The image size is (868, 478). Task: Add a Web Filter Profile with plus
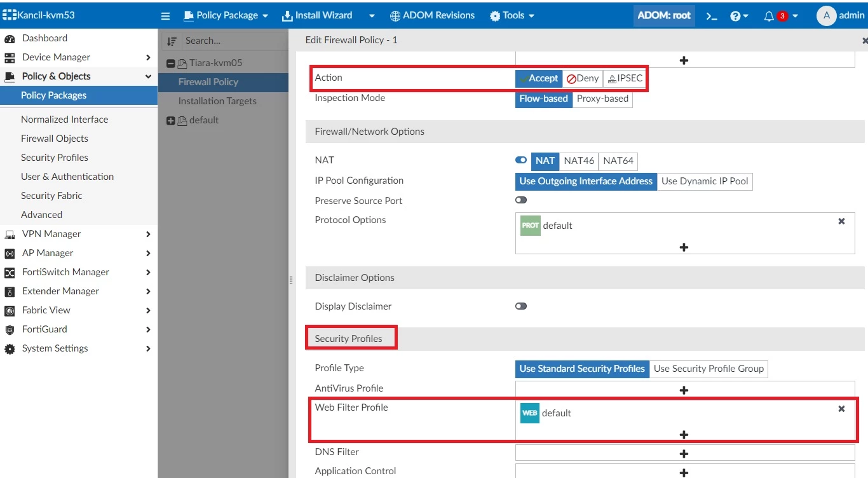684,435
